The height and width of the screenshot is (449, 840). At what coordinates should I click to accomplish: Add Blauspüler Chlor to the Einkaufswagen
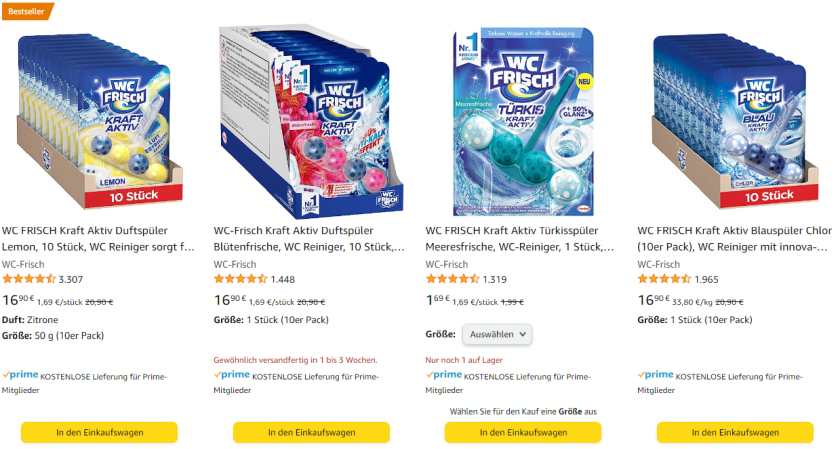[735, 432]
